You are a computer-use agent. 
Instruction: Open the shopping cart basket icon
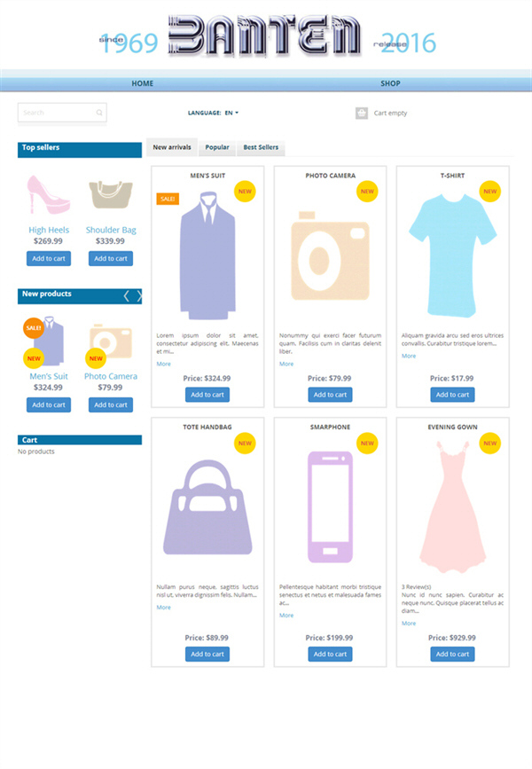click(x=362, y=113)
